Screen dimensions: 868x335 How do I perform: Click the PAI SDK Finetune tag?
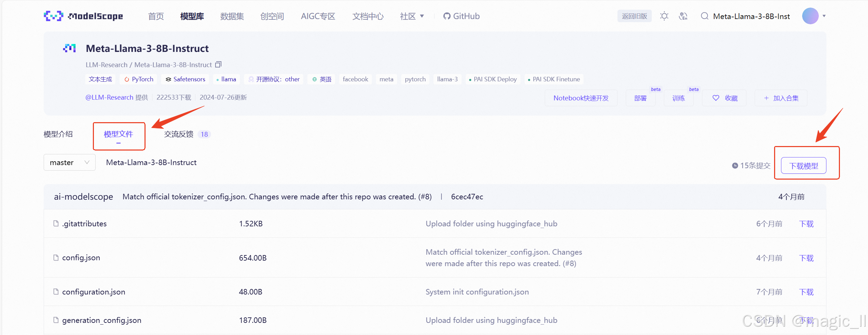[x=554, y=79]
